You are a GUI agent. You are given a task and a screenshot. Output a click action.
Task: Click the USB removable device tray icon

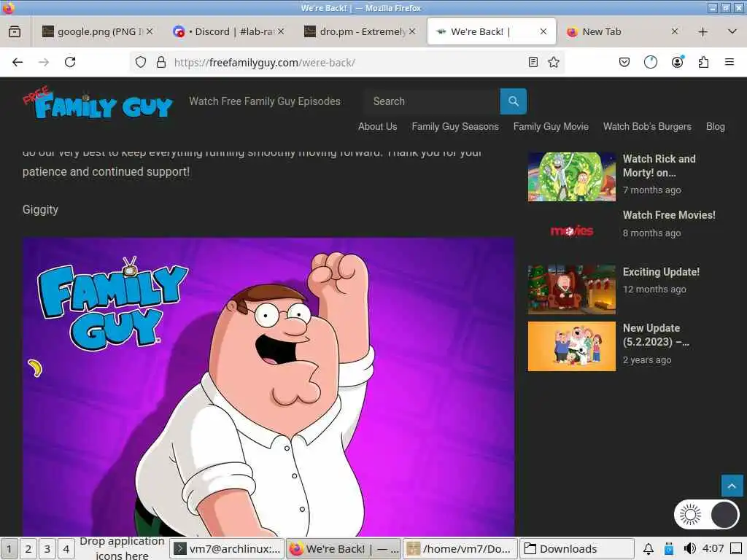tap(669, 549)
